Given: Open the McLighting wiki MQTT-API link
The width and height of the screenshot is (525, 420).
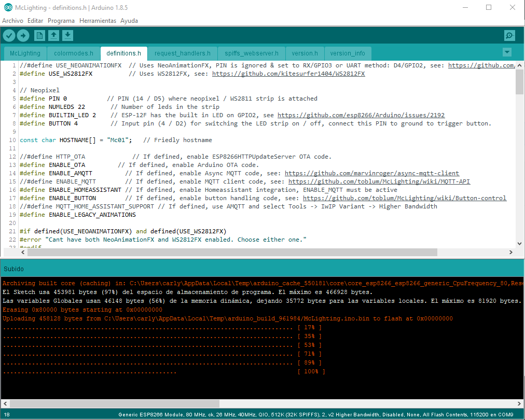Looking at the screenshot, I should (379, 181).
